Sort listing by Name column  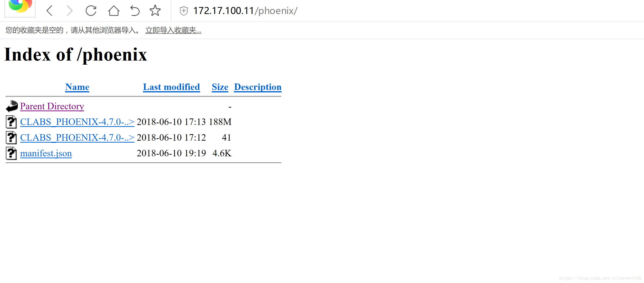[x=77, y=87]
